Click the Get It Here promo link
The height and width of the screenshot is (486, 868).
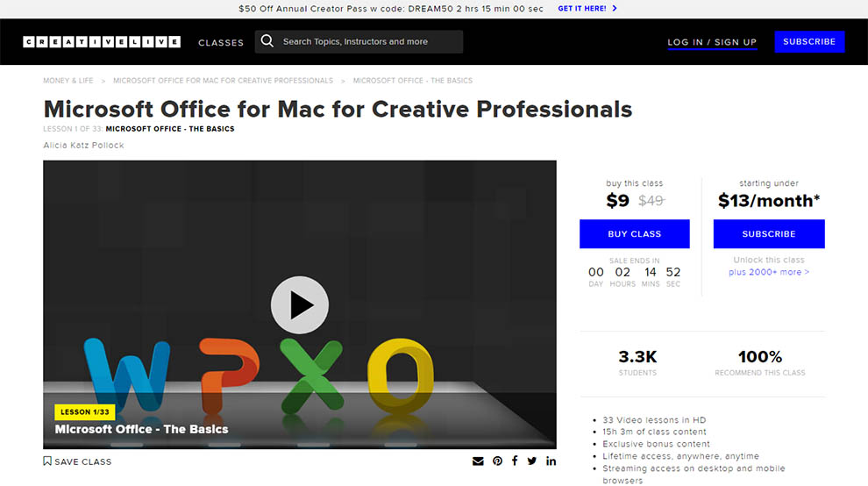(x=582, y=8)
